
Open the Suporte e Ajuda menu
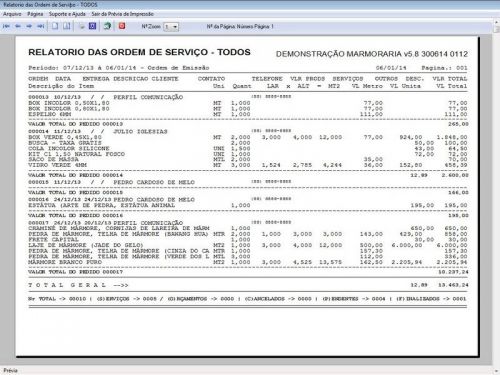coord(67,14)
